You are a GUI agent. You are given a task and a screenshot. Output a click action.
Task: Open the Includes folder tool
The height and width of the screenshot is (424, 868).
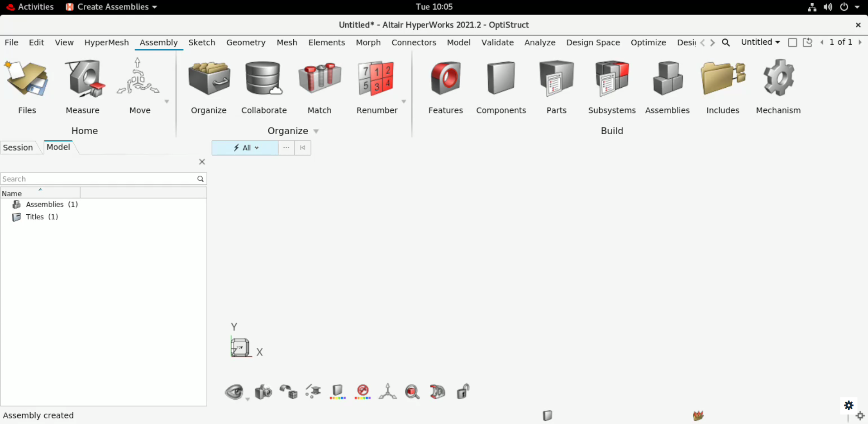click(723, 78)
